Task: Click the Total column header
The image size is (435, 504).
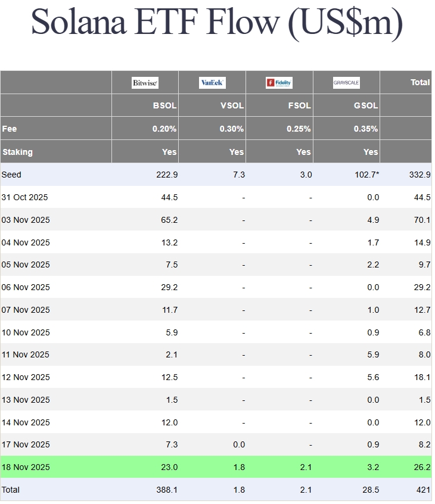Action: [x=420, y=82]
